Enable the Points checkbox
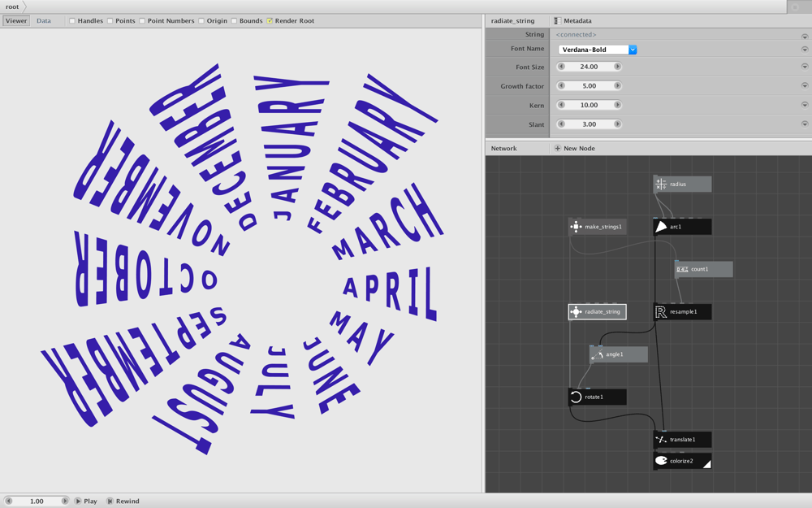The image size is (812, 508). [x=110, y=21]
